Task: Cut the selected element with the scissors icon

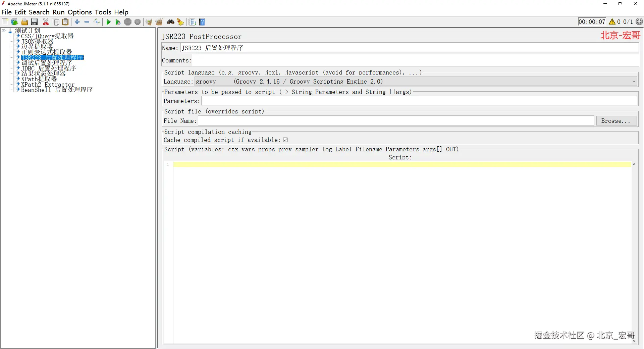Action: click(x=46, y=22)
